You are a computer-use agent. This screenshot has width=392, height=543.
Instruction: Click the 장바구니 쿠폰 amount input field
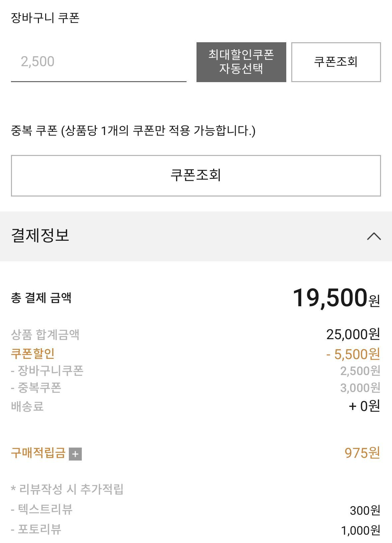pos(98,62)
